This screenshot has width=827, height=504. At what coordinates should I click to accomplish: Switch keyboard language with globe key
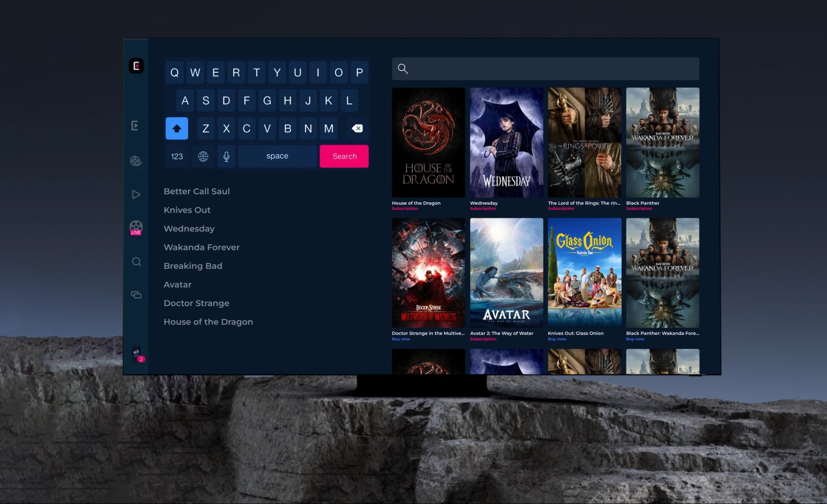pyautogui.click(x=203, y=157)
